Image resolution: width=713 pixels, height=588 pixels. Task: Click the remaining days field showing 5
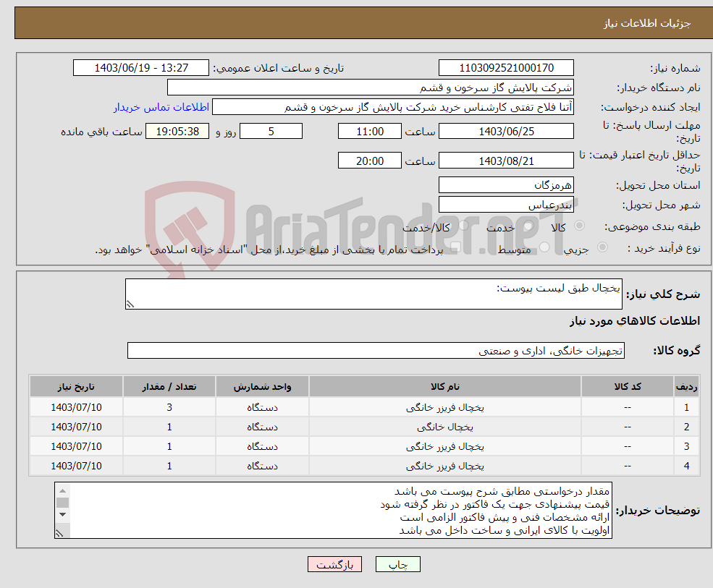271,132
